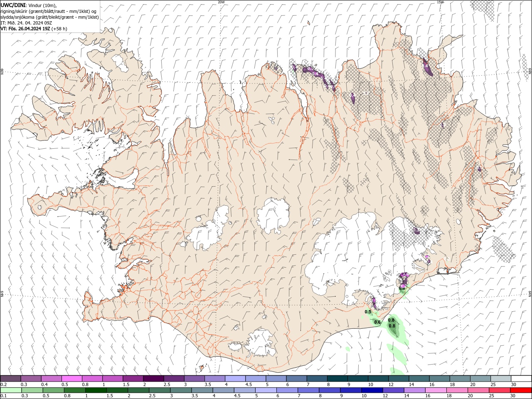
Task: Pick the bright red 30 swatch in lower legend
Action: point(521,390)
